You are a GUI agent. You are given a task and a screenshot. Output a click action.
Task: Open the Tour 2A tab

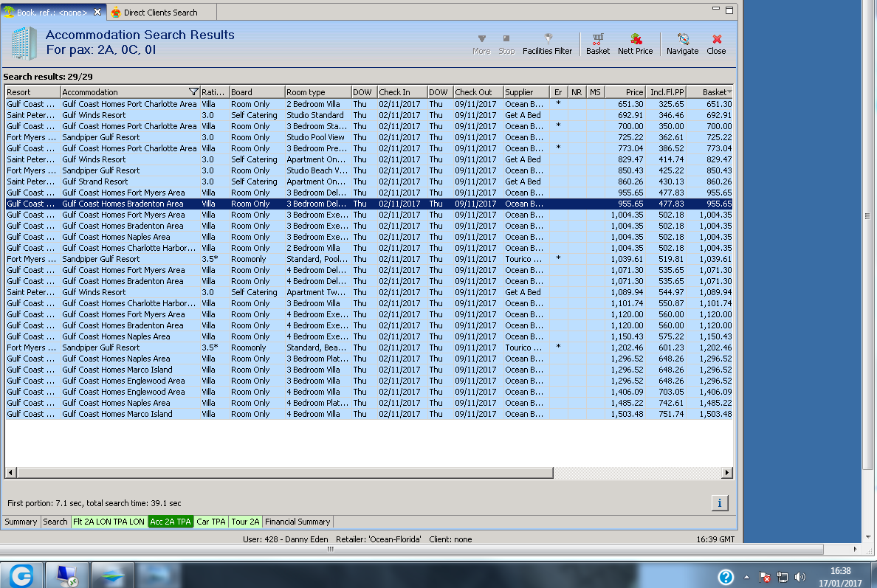tap(246, 522)
